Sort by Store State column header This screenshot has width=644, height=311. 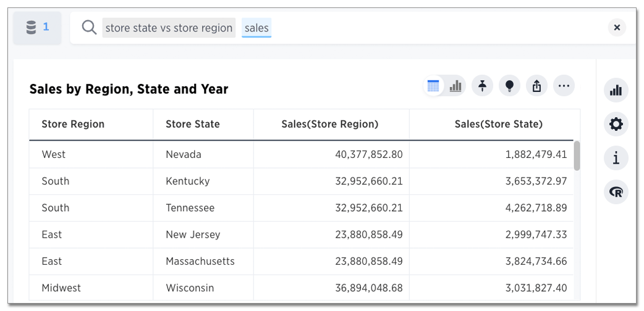tap(192, 124)
